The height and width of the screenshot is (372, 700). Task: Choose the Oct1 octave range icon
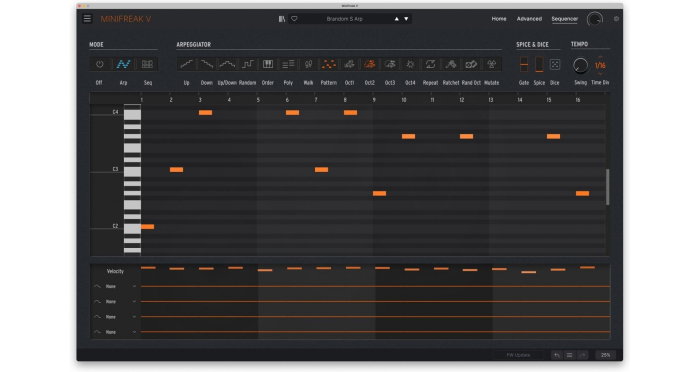click(x=349, y=64)
